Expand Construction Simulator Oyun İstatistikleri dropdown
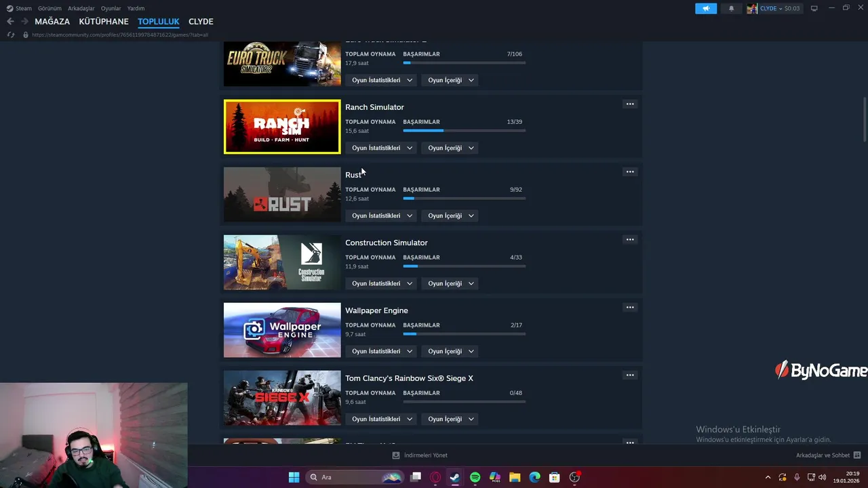The width and height of the screenshot is (868, 488). tap(382, 283)
